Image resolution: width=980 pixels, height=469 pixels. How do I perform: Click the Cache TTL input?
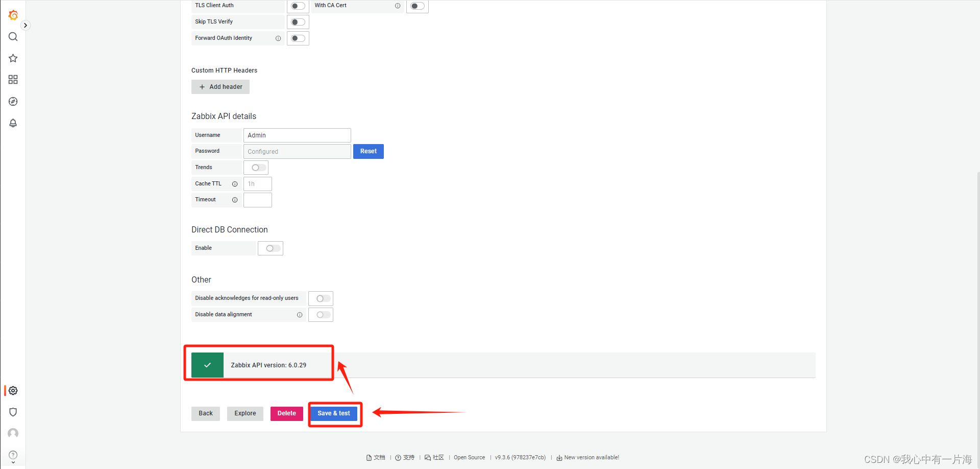click(x=258, y=184)
